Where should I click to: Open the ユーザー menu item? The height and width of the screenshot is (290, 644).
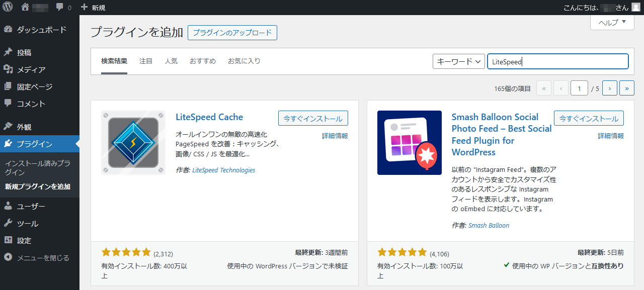pyautogui.click(x=40, y=206)
